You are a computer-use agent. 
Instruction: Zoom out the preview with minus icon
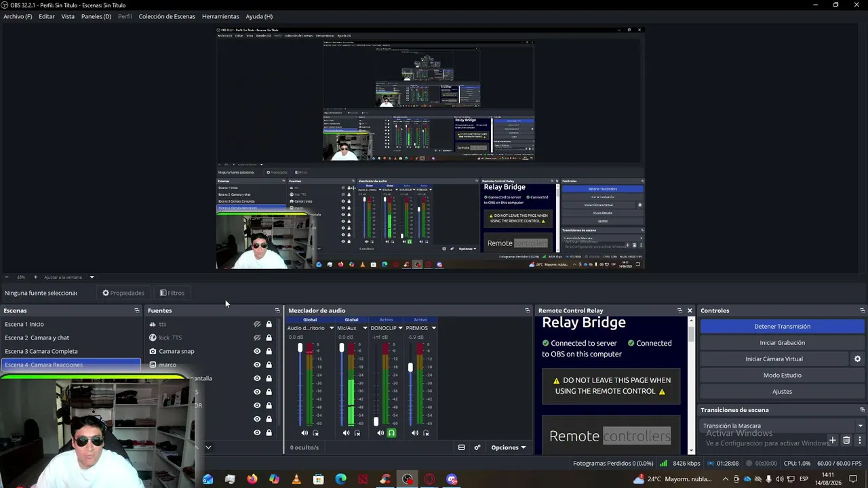click(x=7, y=277)
